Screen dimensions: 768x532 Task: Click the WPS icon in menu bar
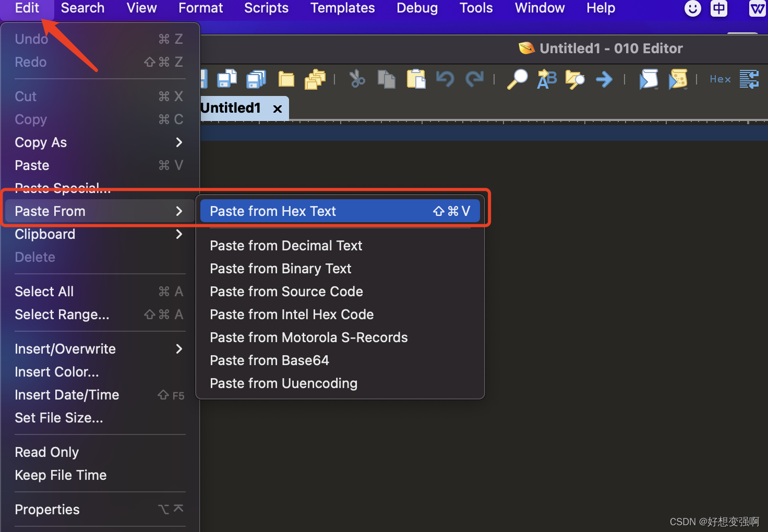click(x=758, y=8)
